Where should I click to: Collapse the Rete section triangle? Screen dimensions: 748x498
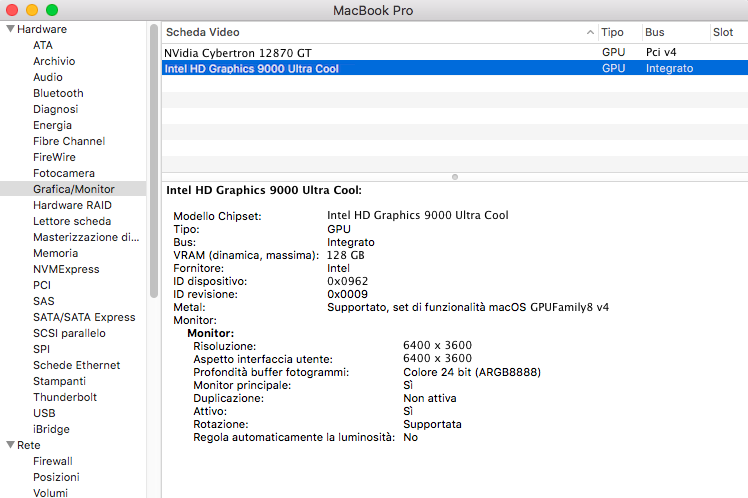[10, 445]
